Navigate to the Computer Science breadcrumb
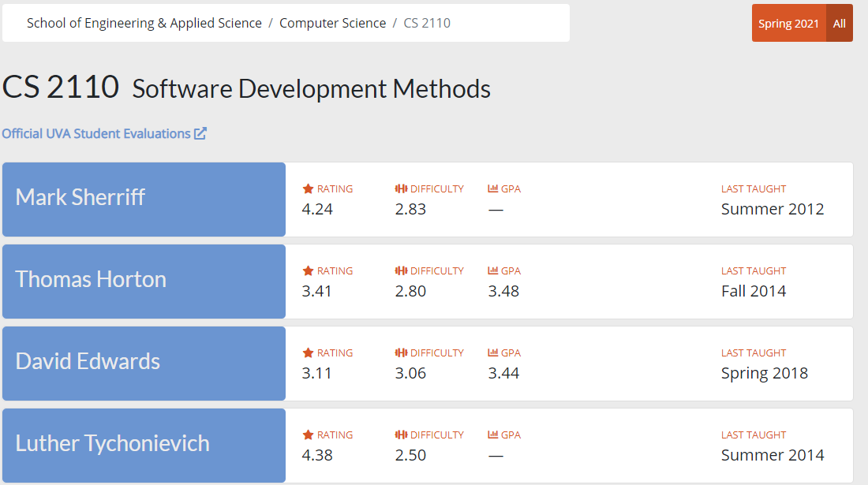This screenshot has width=868, height=485. [332, 23]
